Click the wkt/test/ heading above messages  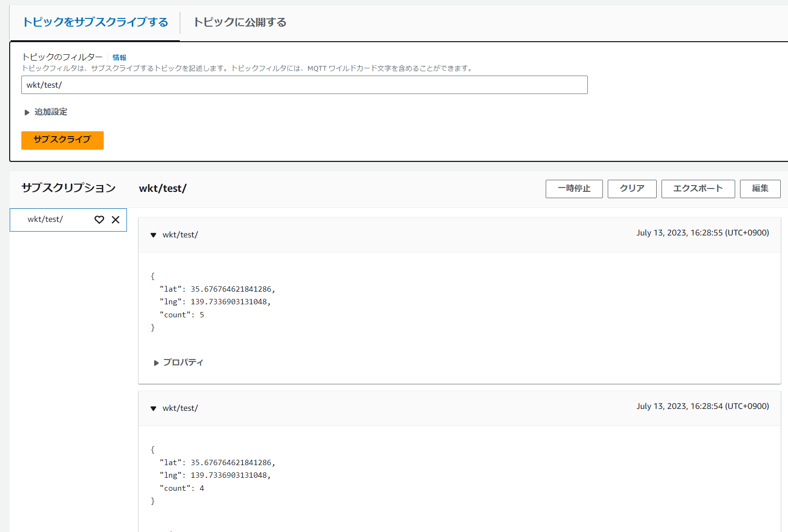coord(163,188)
